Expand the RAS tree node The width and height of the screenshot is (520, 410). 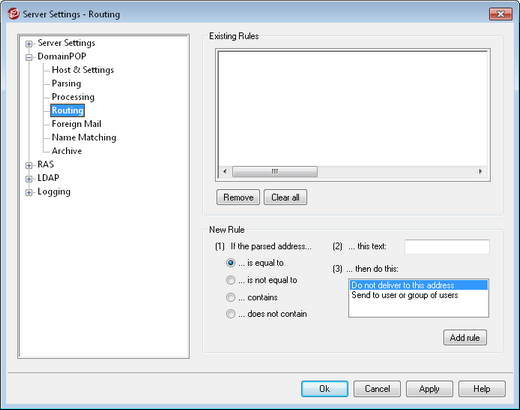pyautogui.click(x=29, y=165)
